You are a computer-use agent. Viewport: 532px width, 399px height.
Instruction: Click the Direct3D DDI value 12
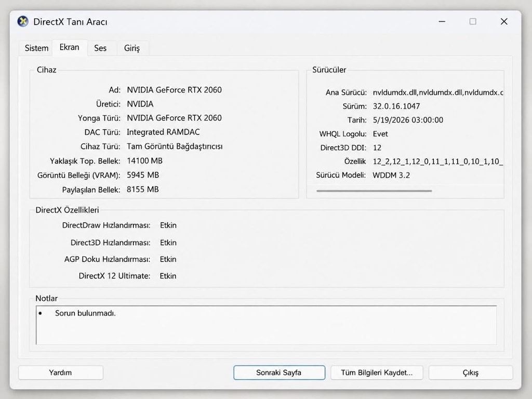[x=377, y=148]
